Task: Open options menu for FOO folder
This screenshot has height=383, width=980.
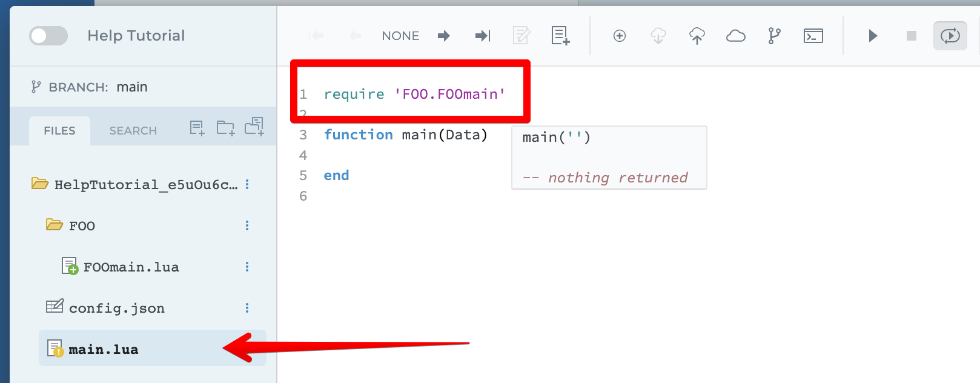Action: [247, 226]
